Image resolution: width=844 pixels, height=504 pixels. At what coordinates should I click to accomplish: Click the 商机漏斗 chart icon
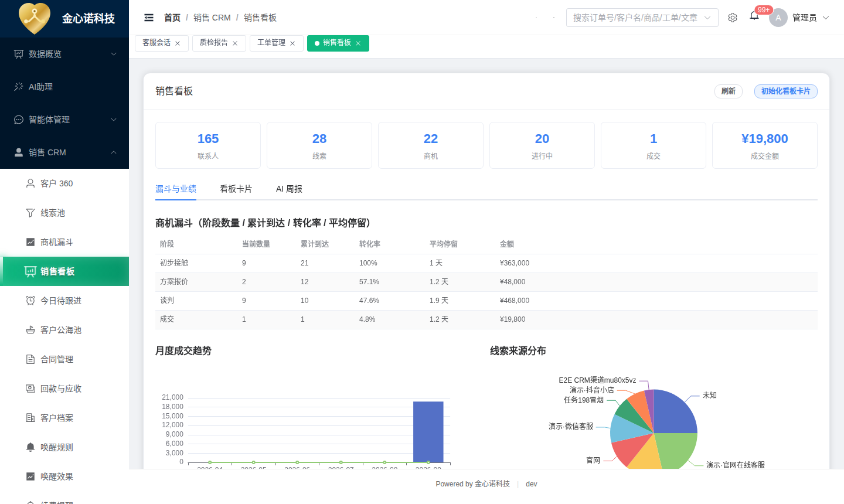coord(30,242)
